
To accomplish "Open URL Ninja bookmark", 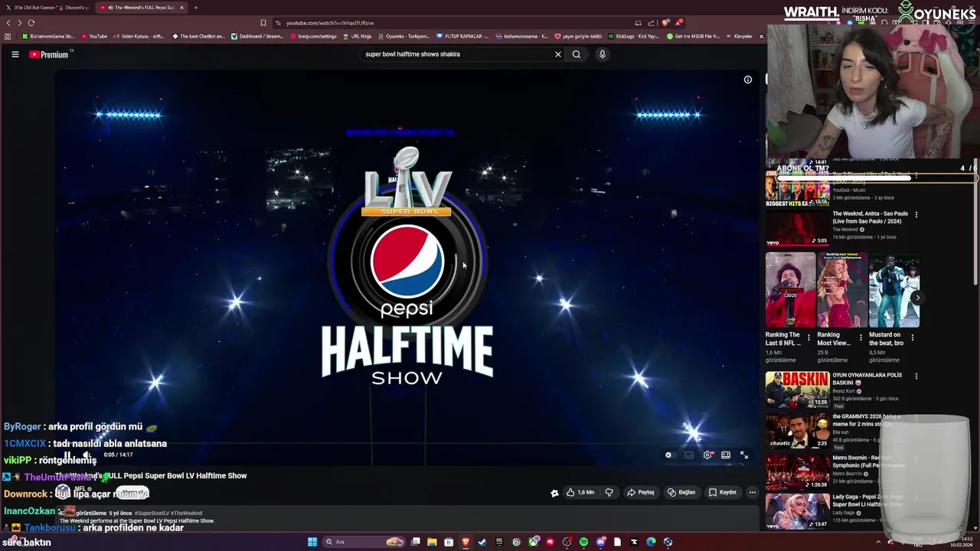I will point(358,36).
